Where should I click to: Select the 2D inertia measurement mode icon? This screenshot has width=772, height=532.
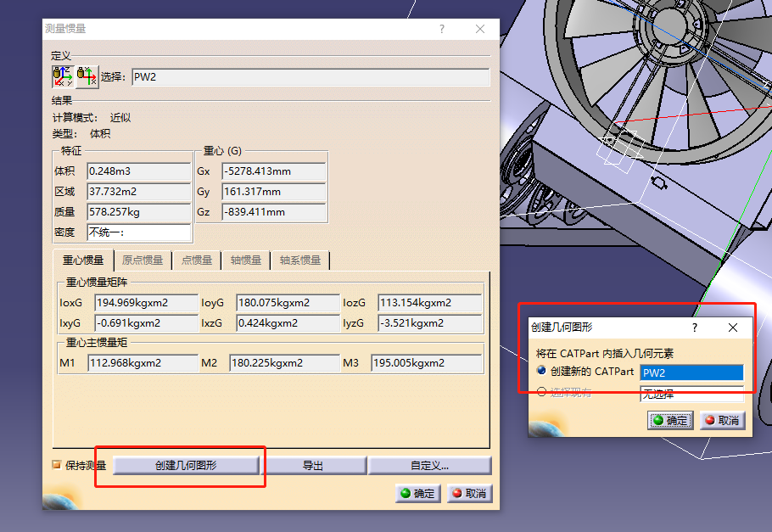[86, 76]
